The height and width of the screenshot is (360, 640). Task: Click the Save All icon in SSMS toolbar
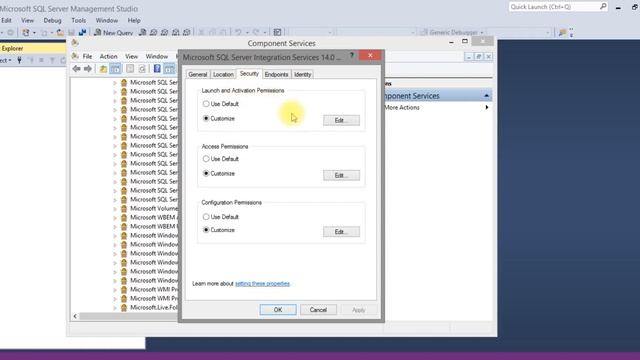(82, 32)
